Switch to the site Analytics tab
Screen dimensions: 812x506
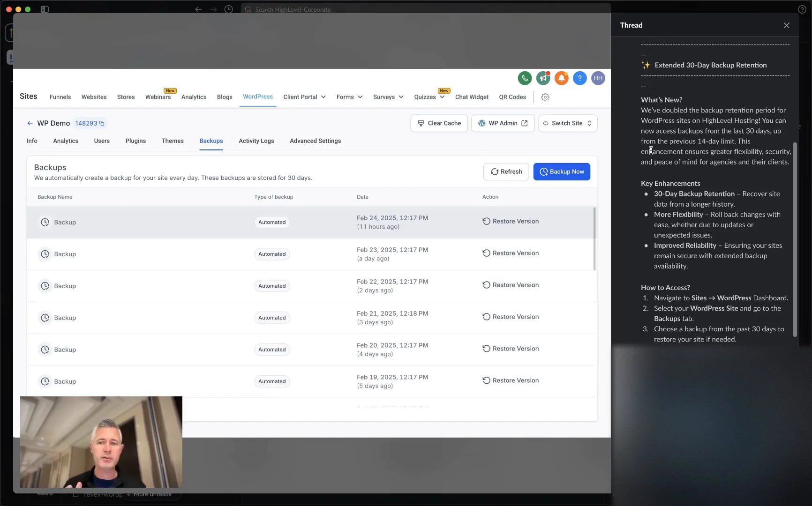tap(66, 141)
